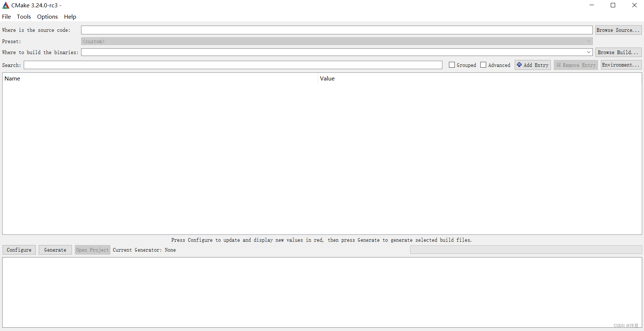The height and width of the screenshot is (331, 644).
Task: Click the Value column header
Action: (x=480, y=79)
